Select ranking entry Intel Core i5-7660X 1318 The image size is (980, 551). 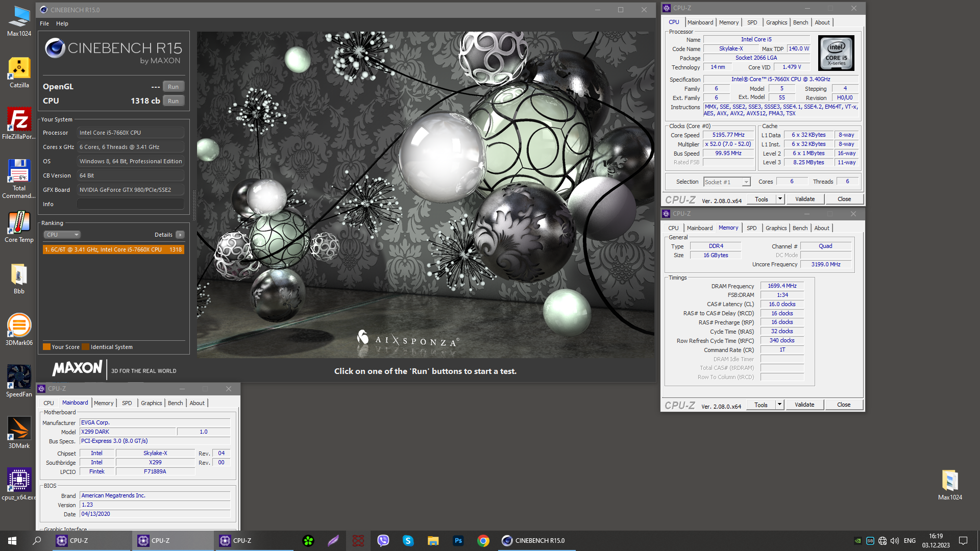[113, 249]
